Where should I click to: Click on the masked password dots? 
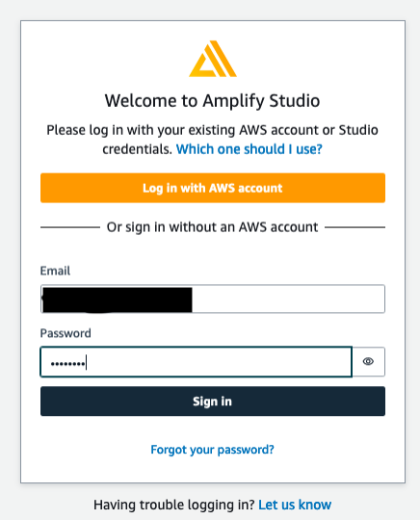pos(67,364)
